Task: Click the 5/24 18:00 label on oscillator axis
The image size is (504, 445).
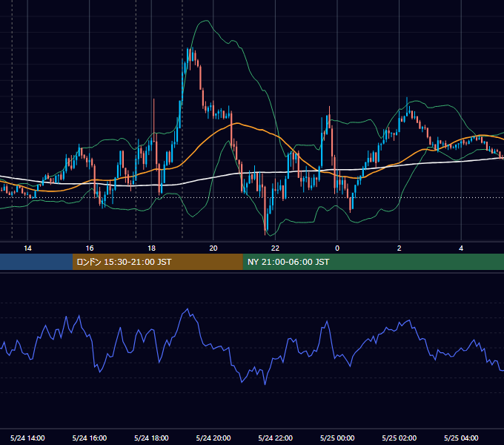Action: (x=151, y=438)
